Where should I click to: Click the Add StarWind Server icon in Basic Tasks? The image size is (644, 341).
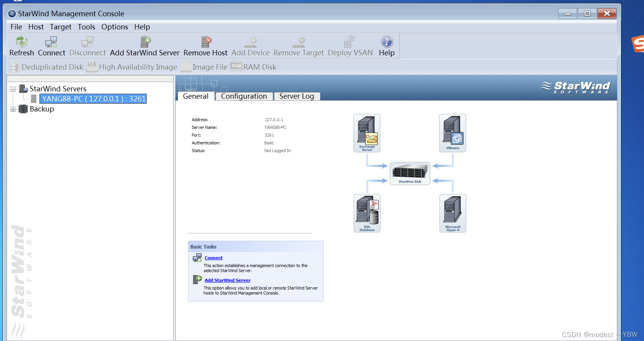pyautogui.click(x=197, y=279)
